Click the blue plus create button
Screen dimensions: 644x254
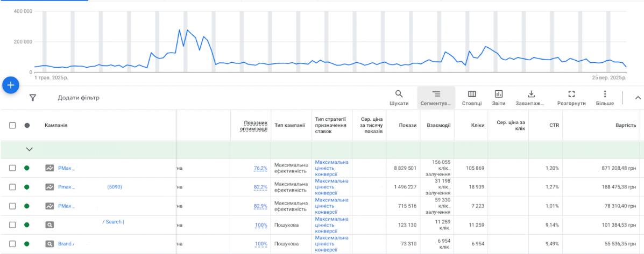point(11,85)
